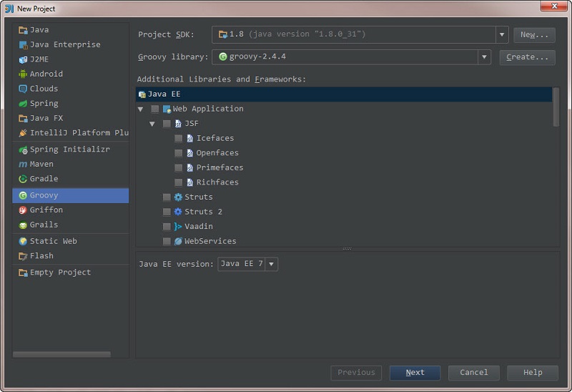Image resolution: width=572 pixels, height=392 pixels.
Task: Click the groovy-2.4.4 library combo field
Action: (x=351, y=57)
